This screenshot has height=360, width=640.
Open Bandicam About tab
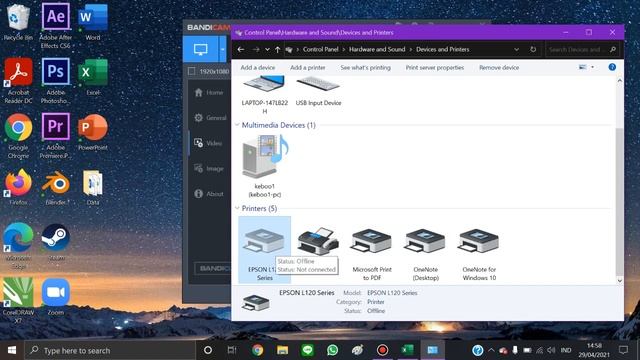point(209,194)
